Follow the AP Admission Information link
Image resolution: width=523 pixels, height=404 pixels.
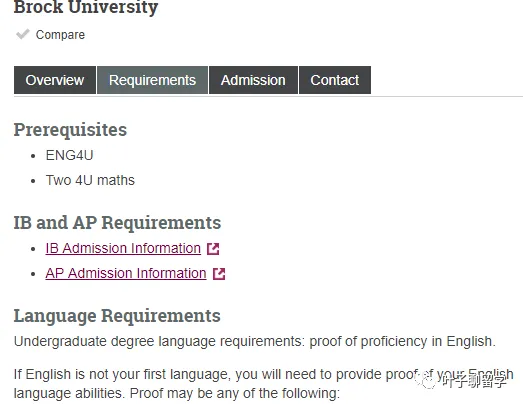126,273
